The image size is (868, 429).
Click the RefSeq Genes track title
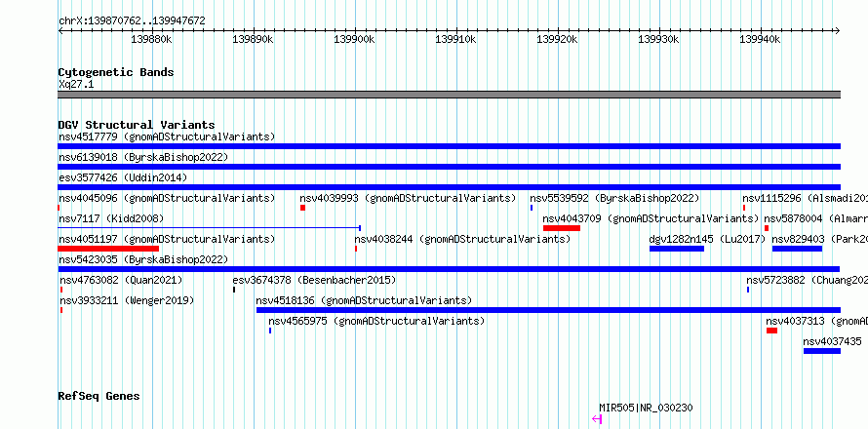pos(99,397)
